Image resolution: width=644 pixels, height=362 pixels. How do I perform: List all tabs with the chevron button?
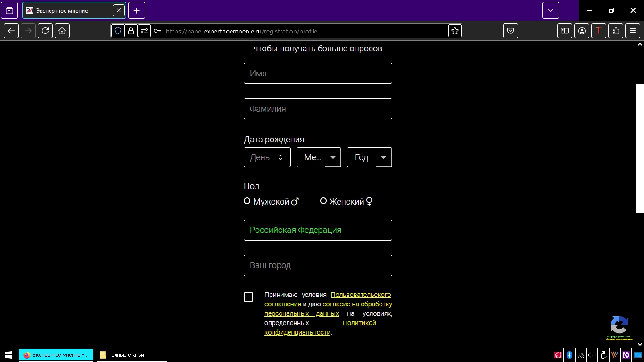pyautogui.click(x=551, y=10)
